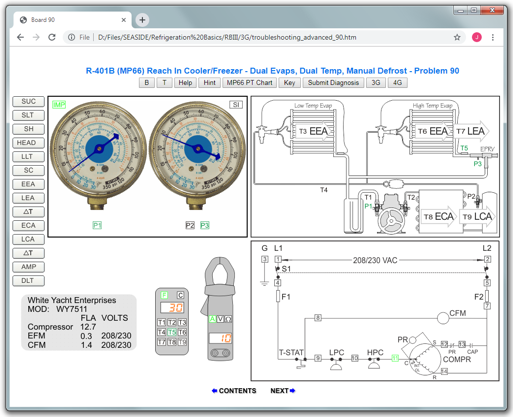Open the MP66 PT Chart

(249, 83)
